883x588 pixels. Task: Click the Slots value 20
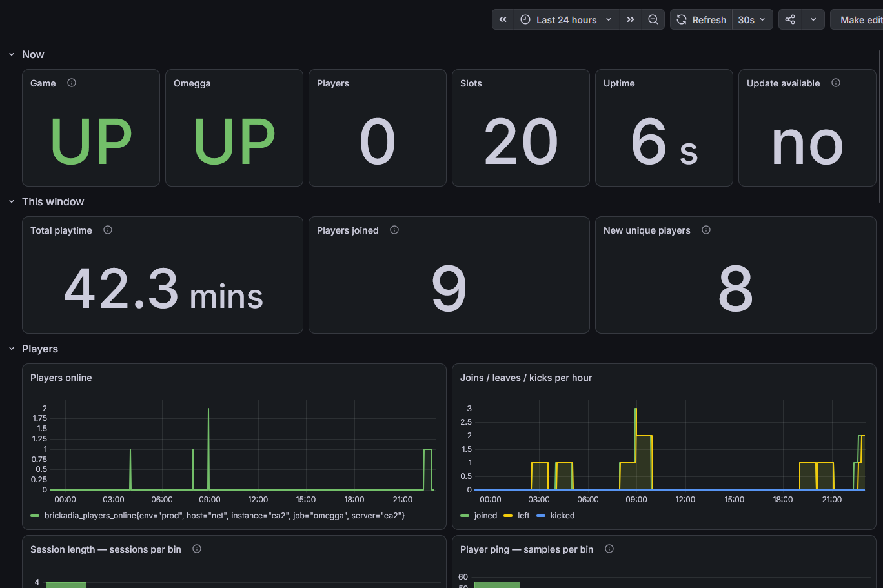[x=521, y=141]
